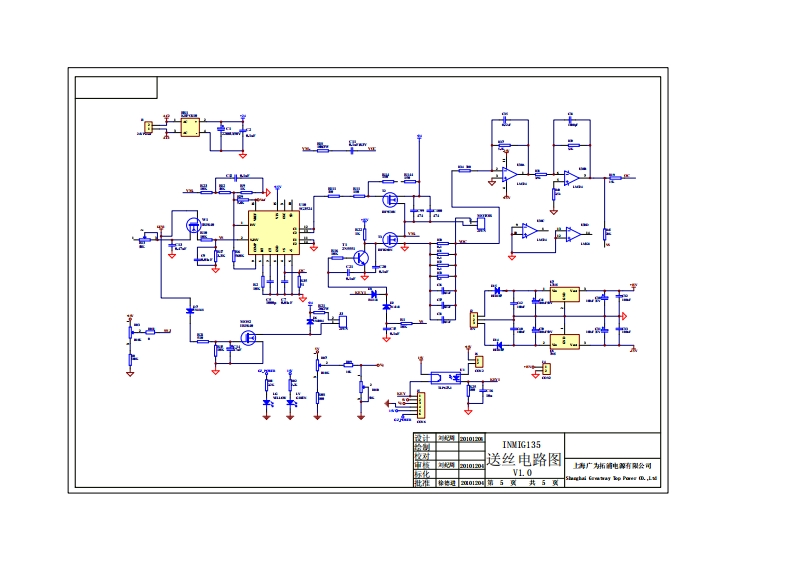Click the 设计 row in title block
The width and height of the screenshot is (793, 561).
point(423,438)
